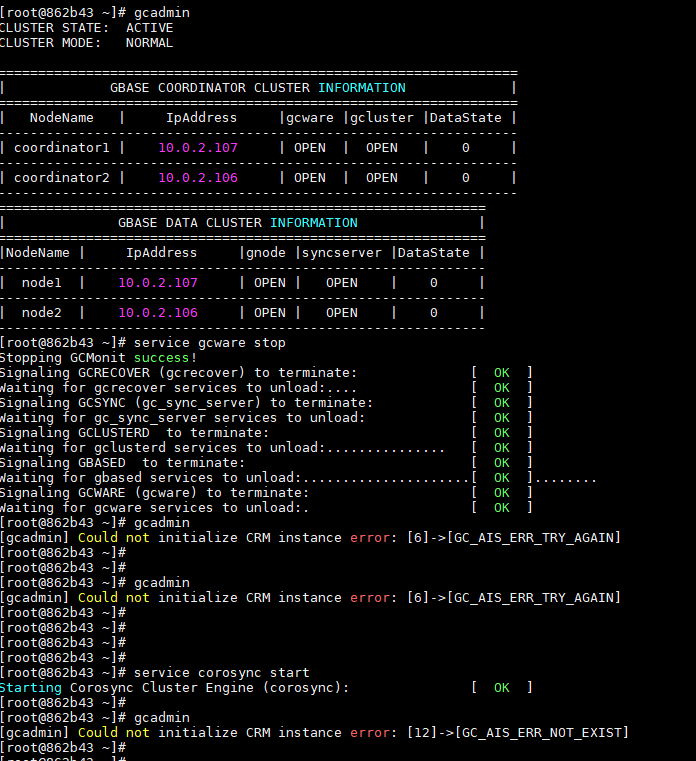Image resolution: width=696 pixels, height=761 pixels.
Task: Click 'Signaling GCWARE (gcware) to terminate' line
Action: coord(154,493)
